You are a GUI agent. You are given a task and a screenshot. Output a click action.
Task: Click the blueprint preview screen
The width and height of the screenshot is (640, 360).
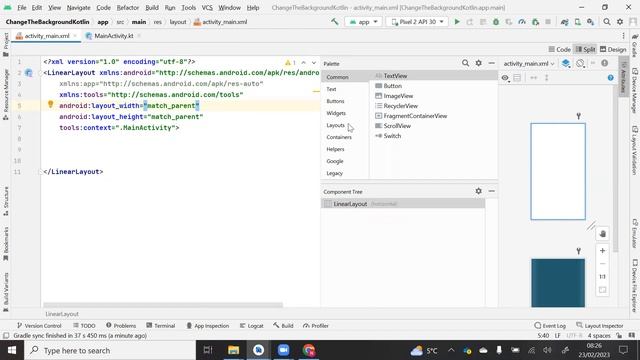click(x=558, y=283)
